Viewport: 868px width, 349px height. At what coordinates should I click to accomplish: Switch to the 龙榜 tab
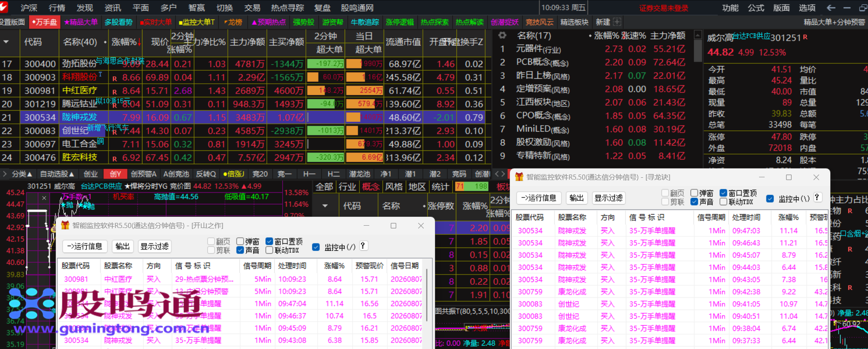pos(233,22)
